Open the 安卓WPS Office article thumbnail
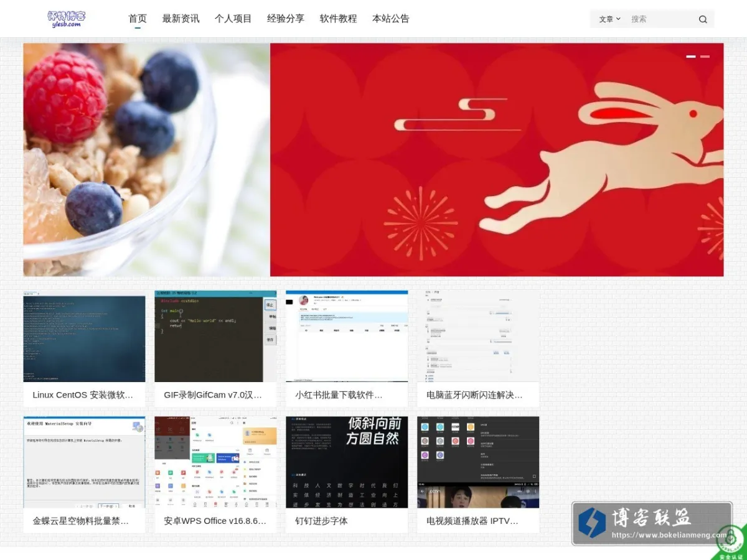Screen dimensions: 747x560 [x=215, y=462]
